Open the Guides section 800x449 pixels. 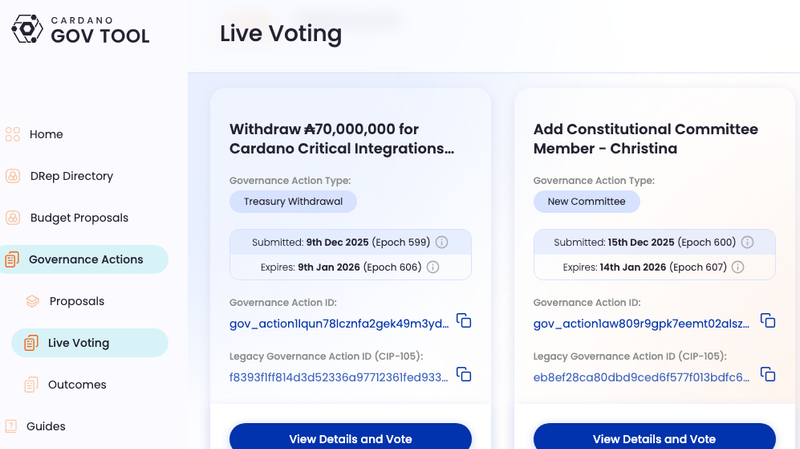46,426
